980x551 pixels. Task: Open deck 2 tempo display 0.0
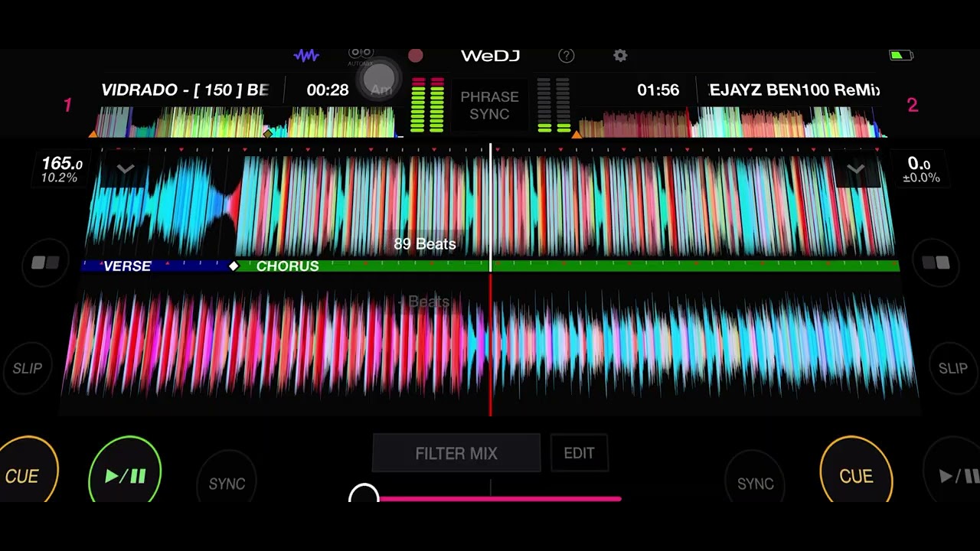(920, 170)
